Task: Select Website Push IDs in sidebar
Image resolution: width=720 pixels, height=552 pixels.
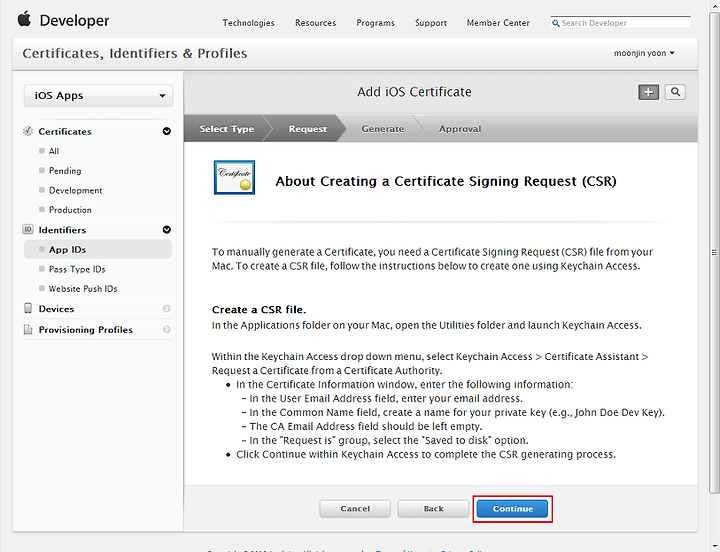Action: click(x=83, y=289)
